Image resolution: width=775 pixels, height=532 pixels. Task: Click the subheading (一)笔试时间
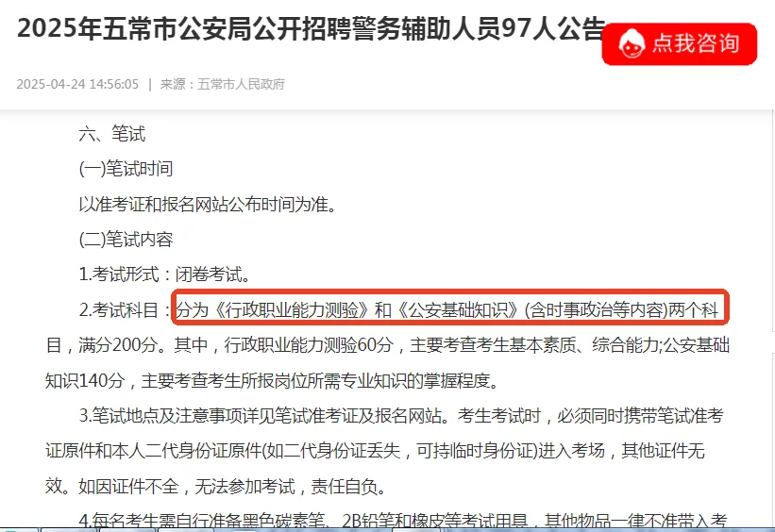pyautogui.click(x=126, y=169)
